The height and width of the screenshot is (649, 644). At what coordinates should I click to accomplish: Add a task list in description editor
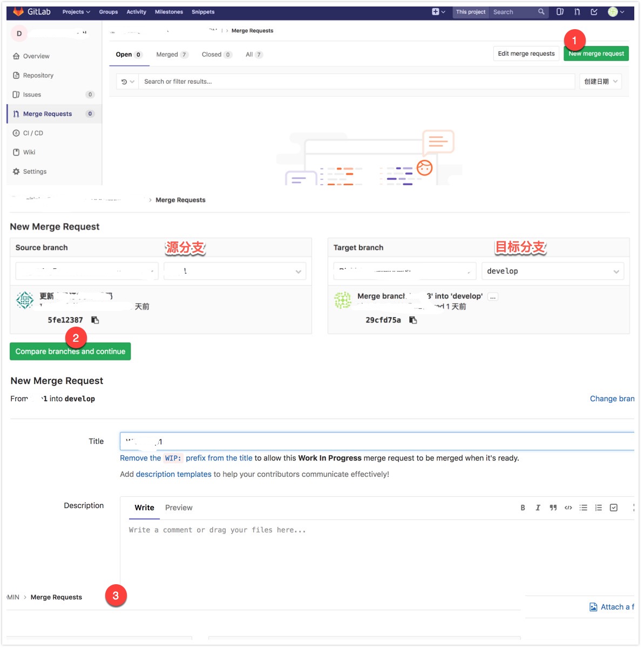tap(614, 508)
